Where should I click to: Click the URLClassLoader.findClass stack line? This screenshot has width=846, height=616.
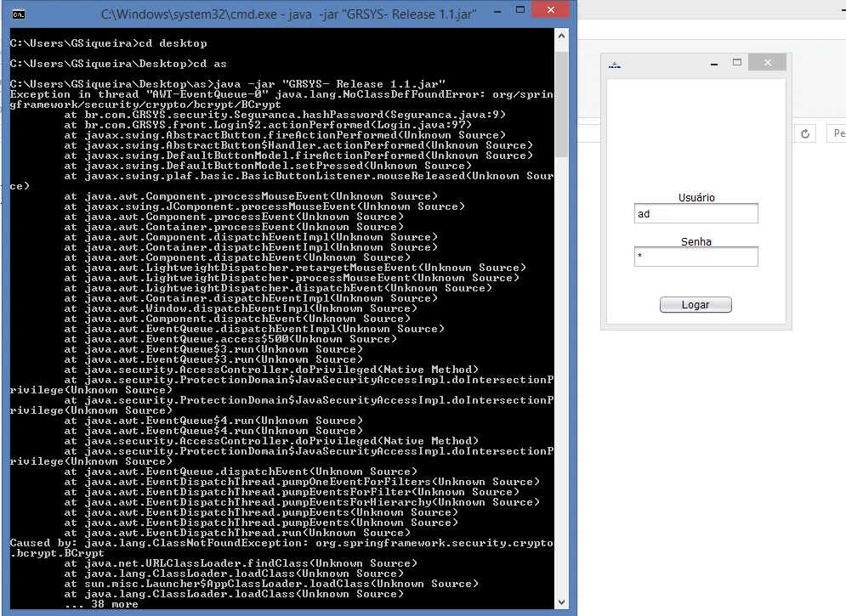click(x=241, y=563)
